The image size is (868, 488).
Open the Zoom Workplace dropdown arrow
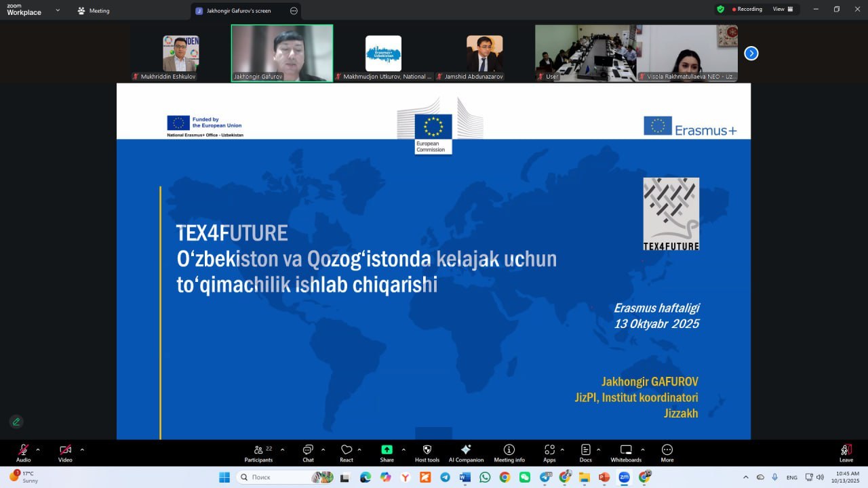58,11
